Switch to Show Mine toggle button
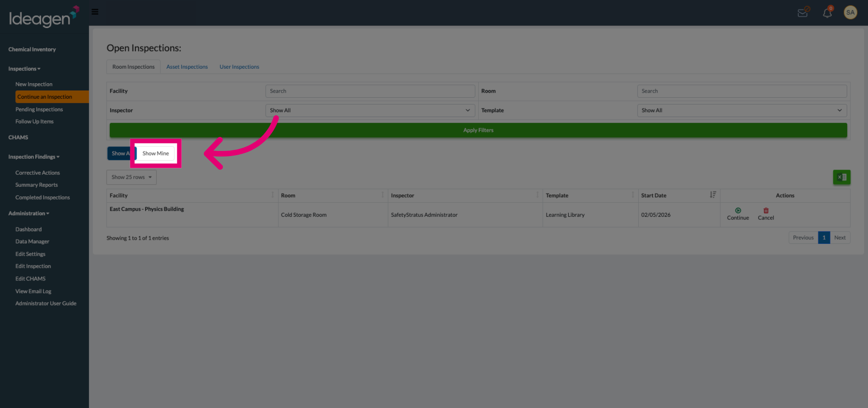This screenshot has width=868, height=408. click(x=156, y=153)
